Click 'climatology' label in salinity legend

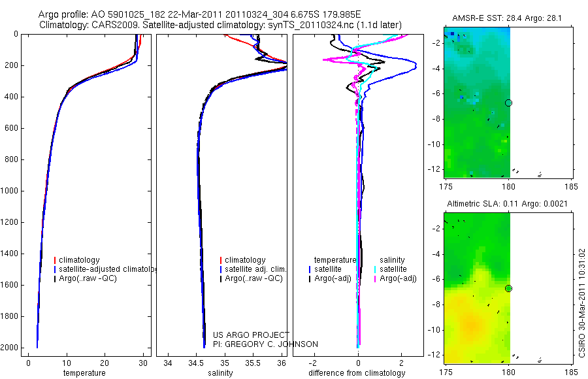(245, 260)
